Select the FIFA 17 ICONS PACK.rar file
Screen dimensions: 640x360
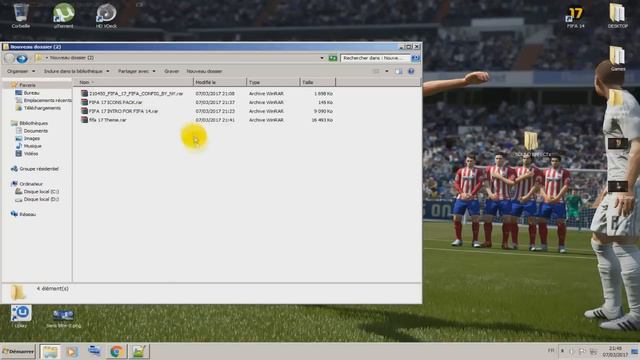click(111, 102)
